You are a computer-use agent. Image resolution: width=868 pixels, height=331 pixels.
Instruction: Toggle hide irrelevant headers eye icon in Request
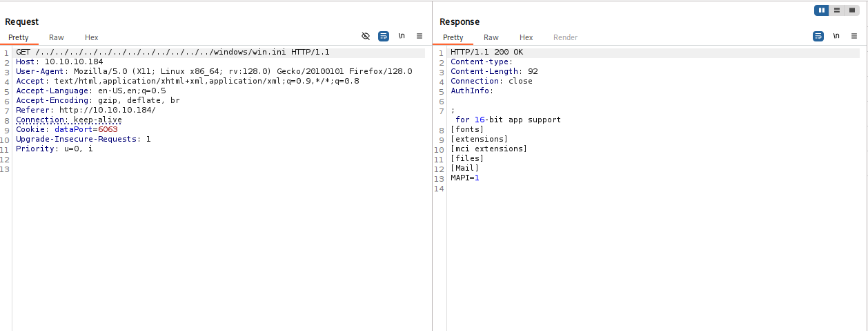[x=366, y=36]
